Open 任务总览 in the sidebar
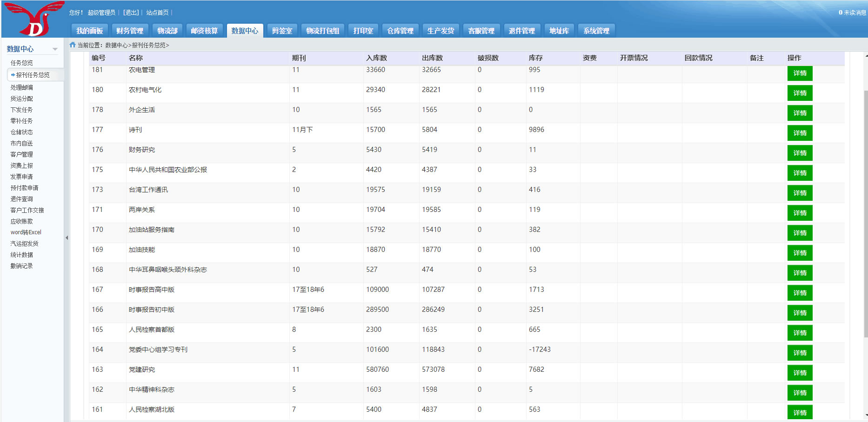Image resolution: width=868 pixels, height=422 pixels. [x=22, y=63]
